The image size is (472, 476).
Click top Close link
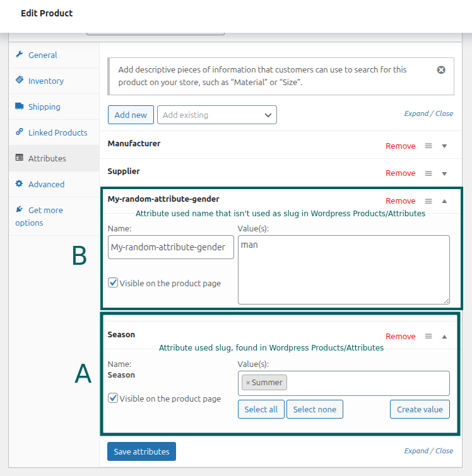[444, 113]
